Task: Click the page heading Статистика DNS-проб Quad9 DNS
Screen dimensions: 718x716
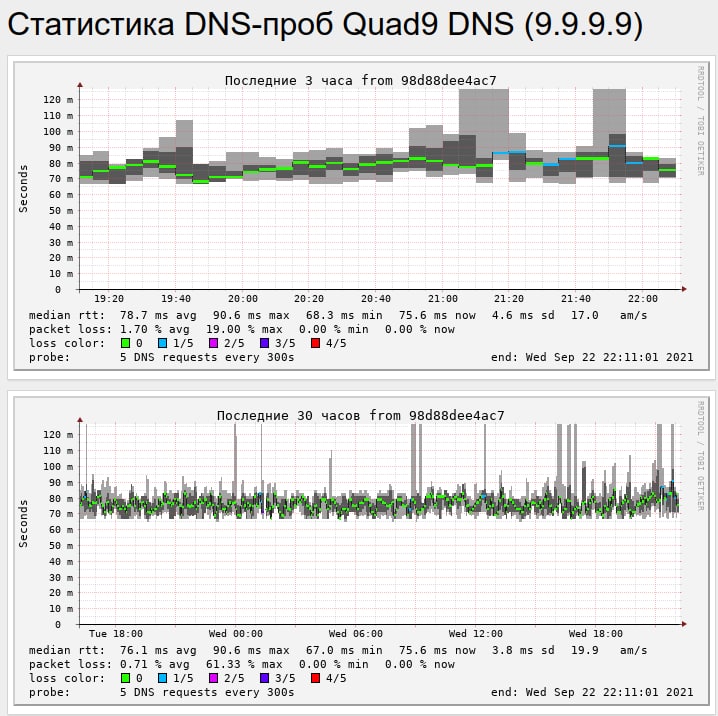Action: click(x=325, y=24)
